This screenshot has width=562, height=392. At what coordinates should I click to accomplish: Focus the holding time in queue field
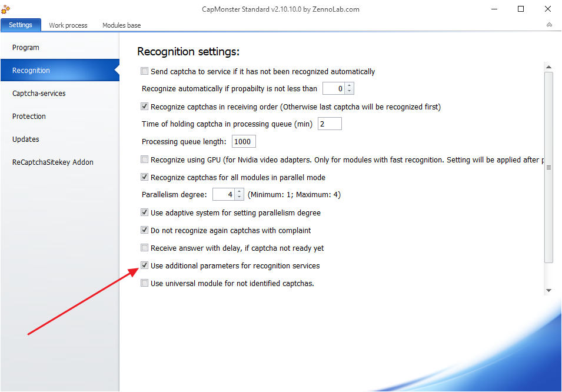[x=330, y=124]
